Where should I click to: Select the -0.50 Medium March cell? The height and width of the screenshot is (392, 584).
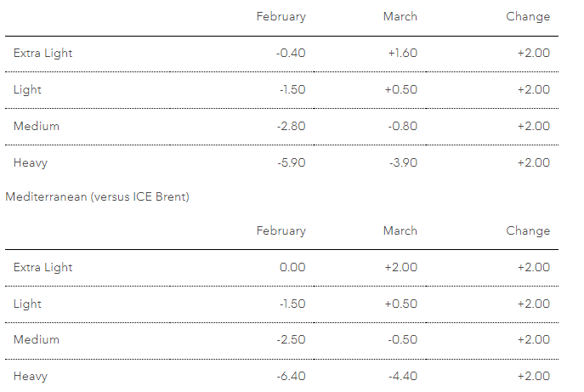click(x=401, y=339)
